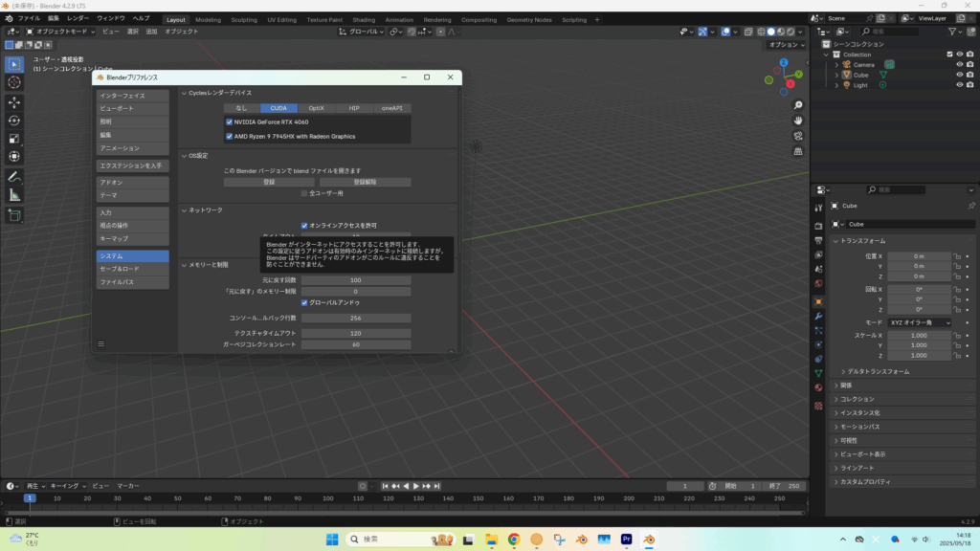
Task: Click the viewport pan hand icon
Action: [x=798, y=121]
